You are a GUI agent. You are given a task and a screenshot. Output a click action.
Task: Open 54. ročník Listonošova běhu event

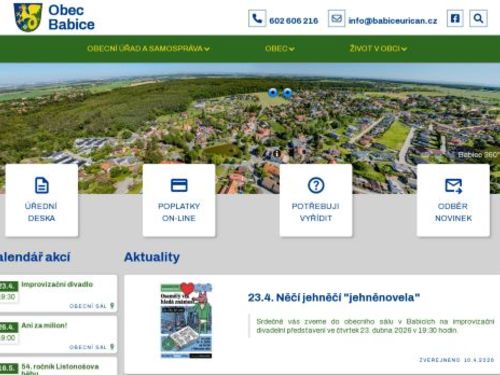point(60,369)
